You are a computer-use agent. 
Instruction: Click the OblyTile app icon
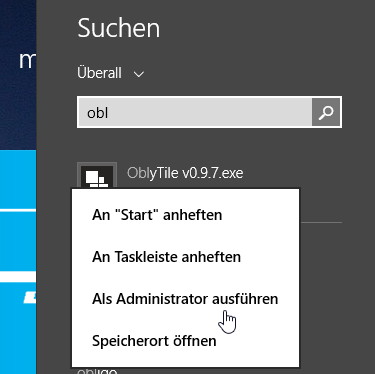pyautogui.click(x=97, y=176)
